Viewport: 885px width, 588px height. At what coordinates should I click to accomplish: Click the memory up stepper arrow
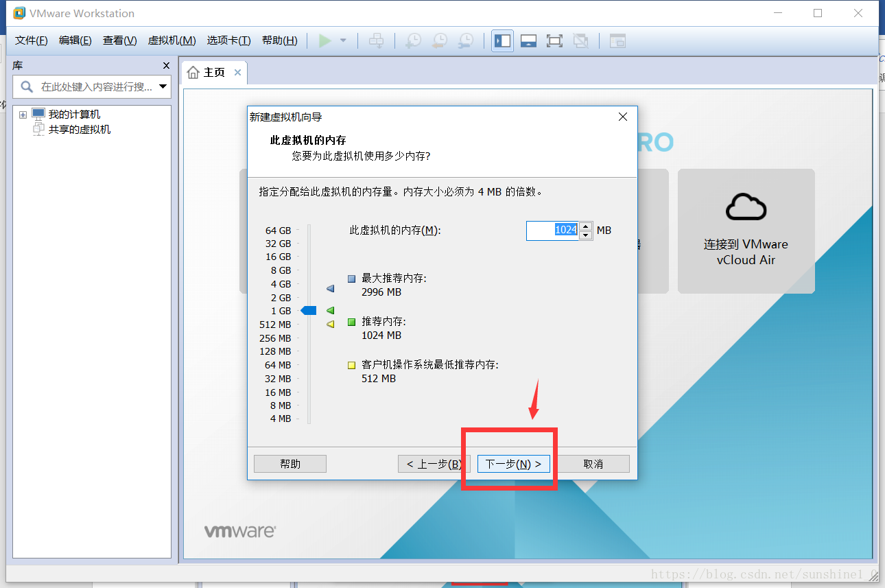585,226
